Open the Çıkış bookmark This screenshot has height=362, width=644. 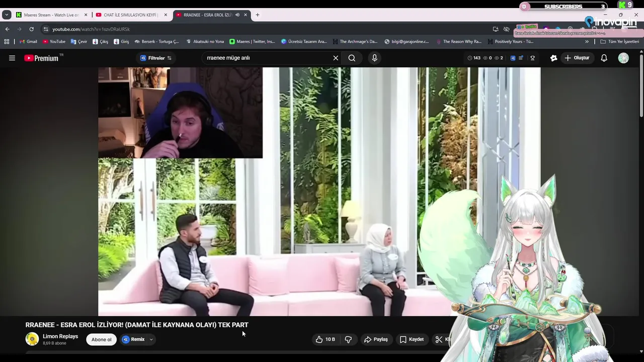coord(101,42)
